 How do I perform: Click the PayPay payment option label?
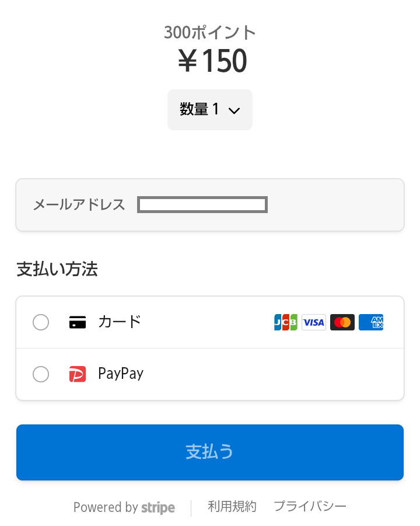[121, 374]
